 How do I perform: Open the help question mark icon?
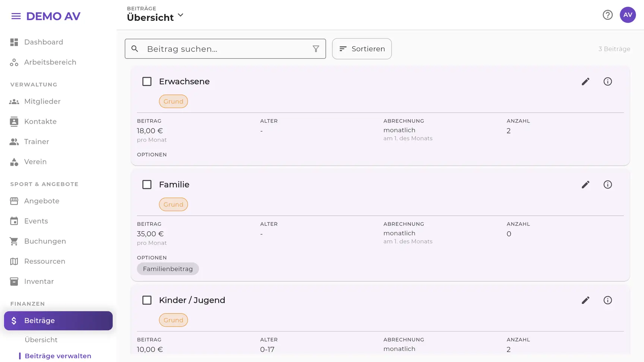point(607,15)
